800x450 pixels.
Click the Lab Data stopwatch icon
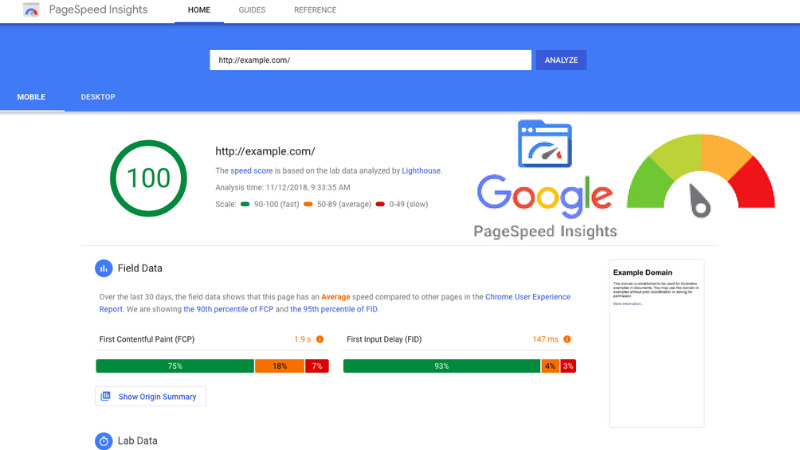coord(104,441)
